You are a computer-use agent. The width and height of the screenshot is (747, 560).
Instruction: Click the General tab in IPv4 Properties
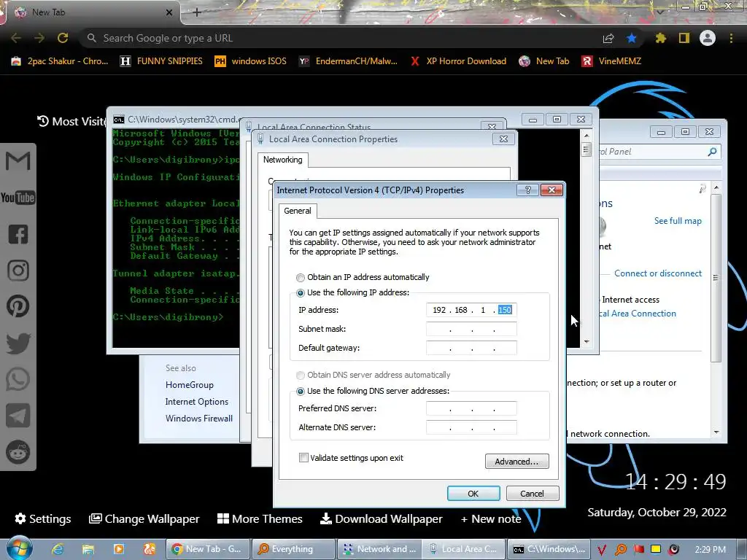tap(298, 211)
